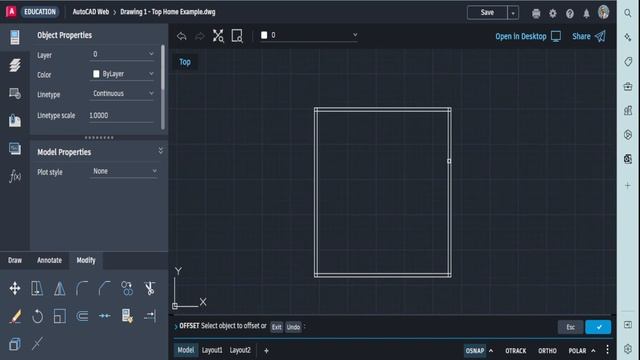
Task: Open Settings gear in top bar
Action: (x=553, y=13)
